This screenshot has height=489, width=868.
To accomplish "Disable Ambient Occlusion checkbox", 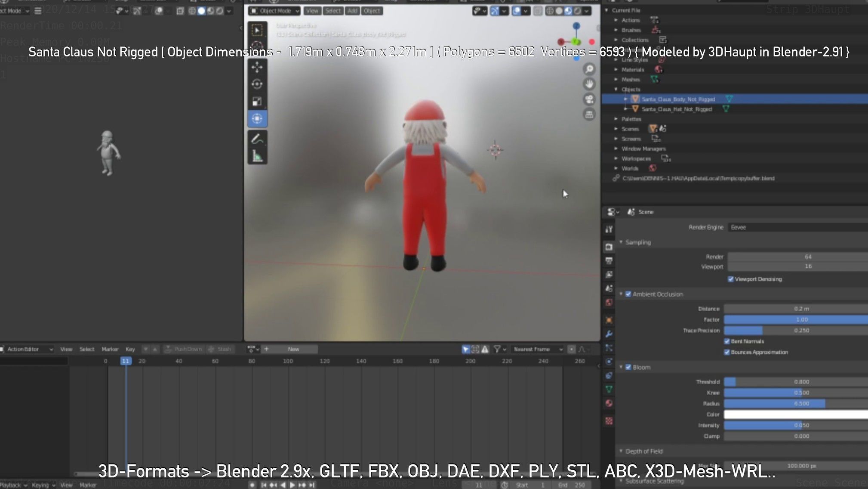I will [628, 294].
